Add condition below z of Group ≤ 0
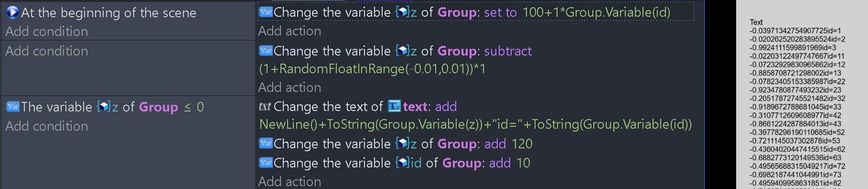 tap(47, 126)
